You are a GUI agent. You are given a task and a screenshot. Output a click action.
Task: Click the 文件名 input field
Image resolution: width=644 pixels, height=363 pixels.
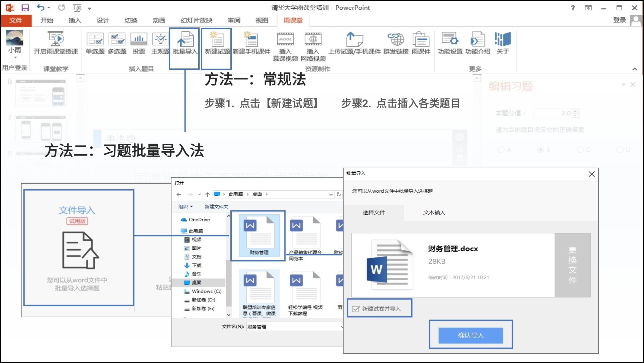295,327
